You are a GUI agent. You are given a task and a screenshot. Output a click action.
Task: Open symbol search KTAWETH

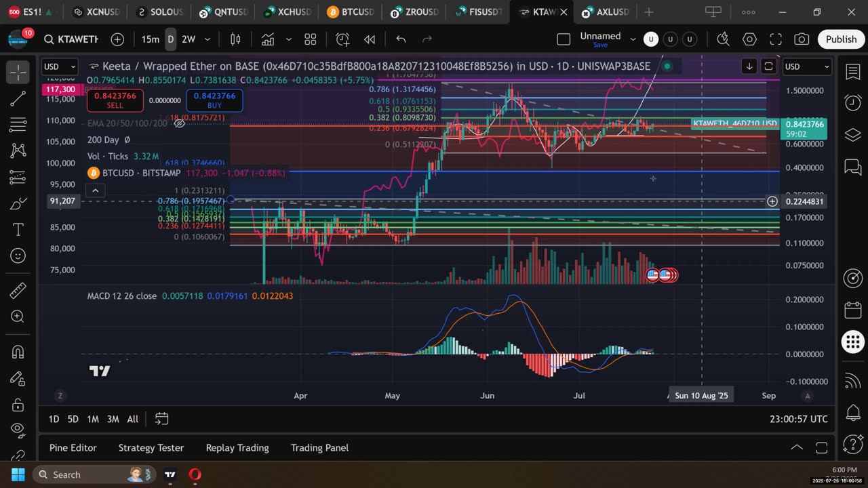[x=71, y=39]
